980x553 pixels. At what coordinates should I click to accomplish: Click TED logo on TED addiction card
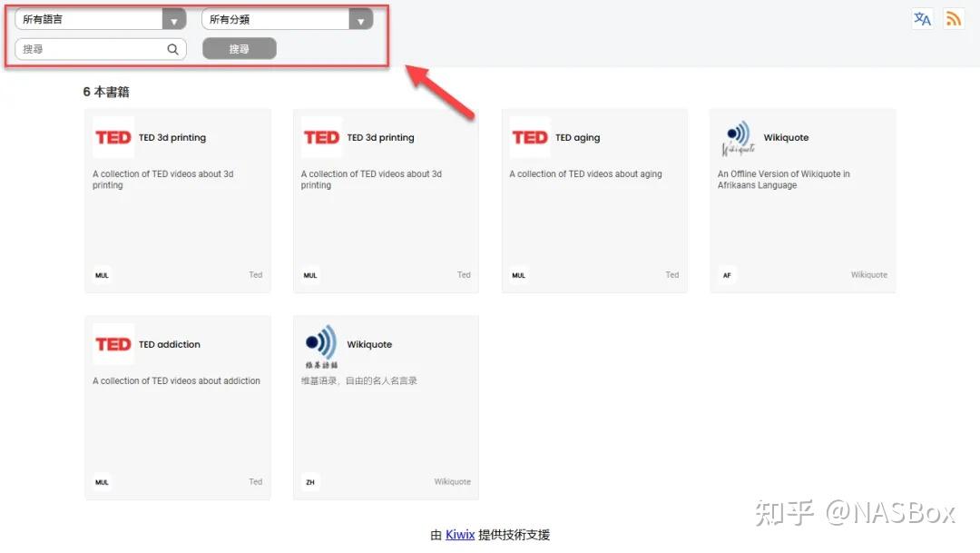113,344
